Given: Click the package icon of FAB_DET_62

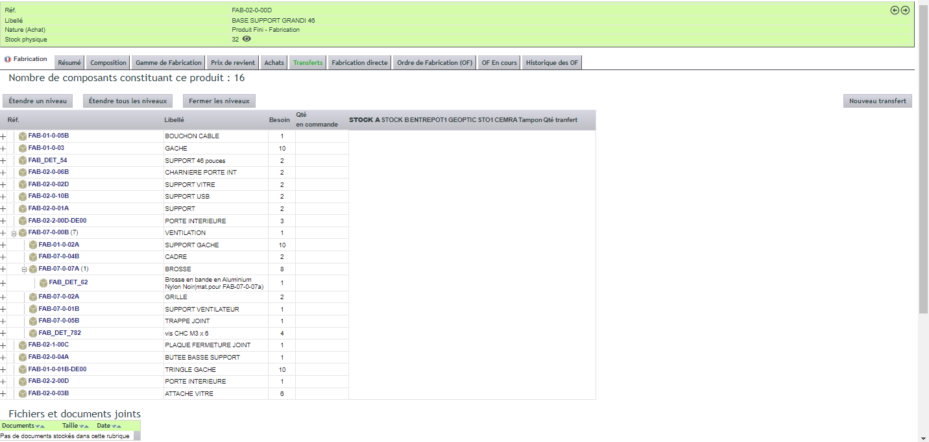Looking at the screenshot, I should (x=43, y=283).
